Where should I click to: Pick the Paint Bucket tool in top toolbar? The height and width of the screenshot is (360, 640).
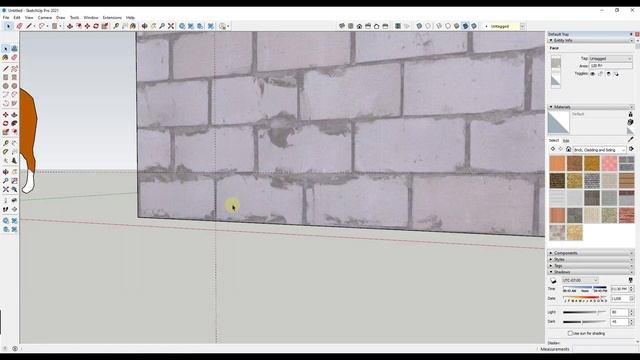tap(133, 26)
